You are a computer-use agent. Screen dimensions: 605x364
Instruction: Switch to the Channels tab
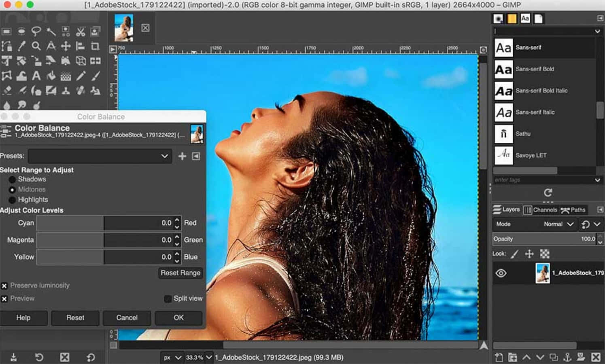(x=540, y=210)
